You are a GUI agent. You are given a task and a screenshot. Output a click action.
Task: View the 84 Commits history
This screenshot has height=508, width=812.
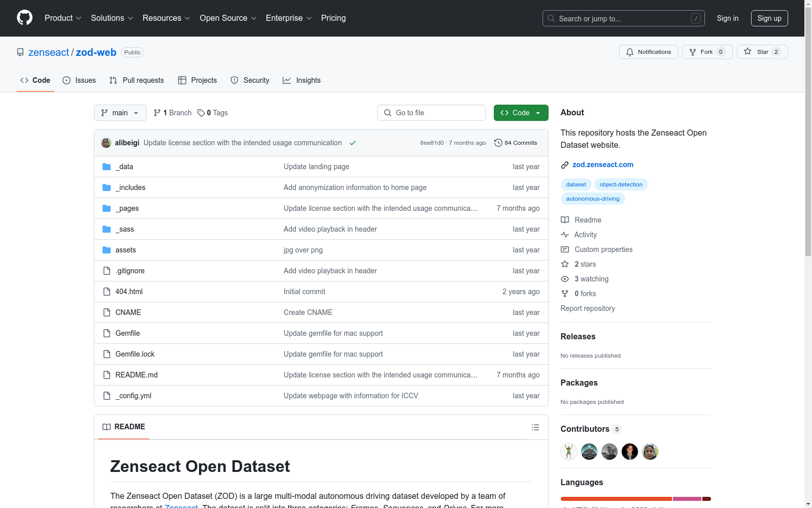[516, 143]
